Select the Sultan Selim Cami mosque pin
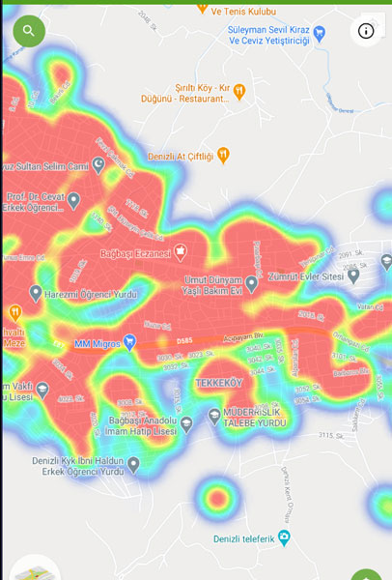392x580 pixels. click(x=98, y=165)
